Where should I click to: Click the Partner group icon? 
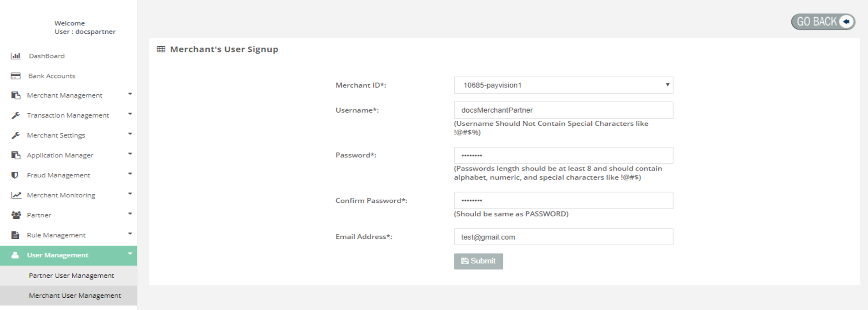(16, 215)
